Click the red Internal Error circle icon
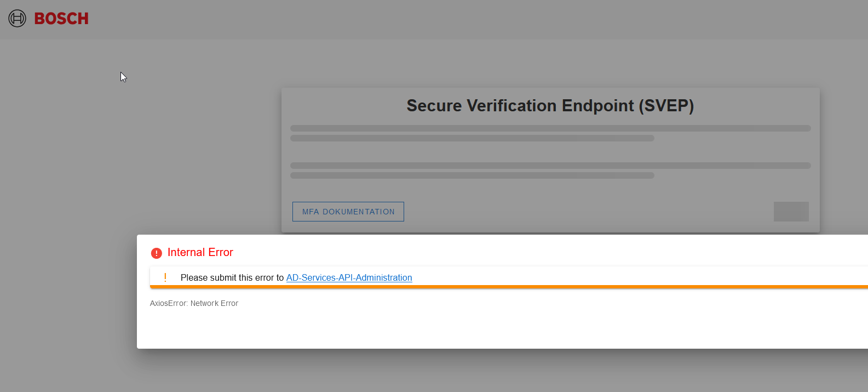The height and width of the screenshot is (392, 868). point(156,253)
